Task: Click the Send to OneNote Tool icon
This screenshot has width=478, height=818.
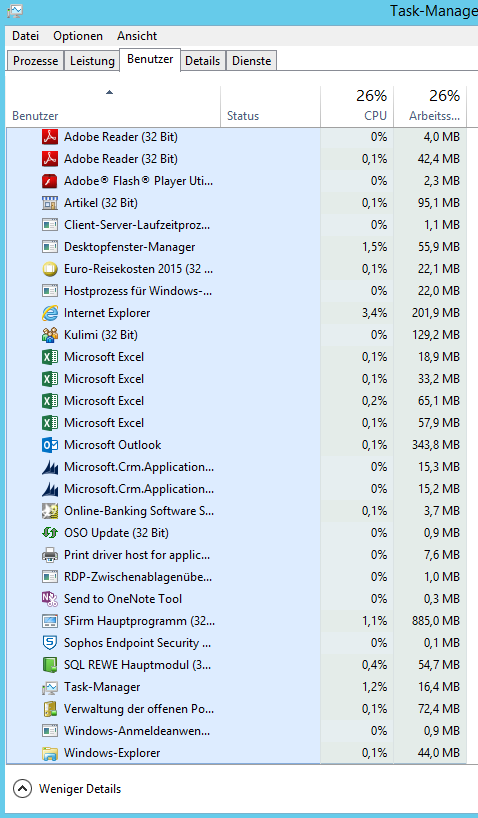Action: [50, 599]
